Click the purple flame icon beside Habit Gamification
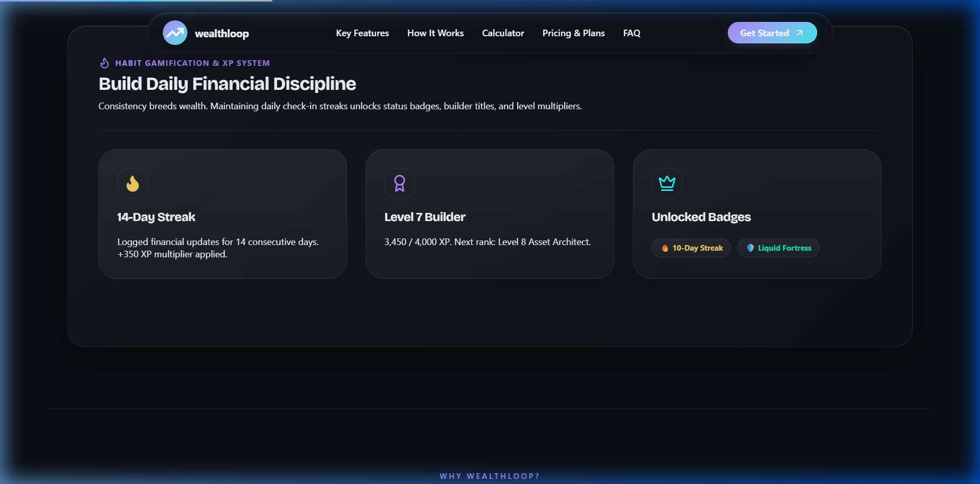 (x=105, y=63)
